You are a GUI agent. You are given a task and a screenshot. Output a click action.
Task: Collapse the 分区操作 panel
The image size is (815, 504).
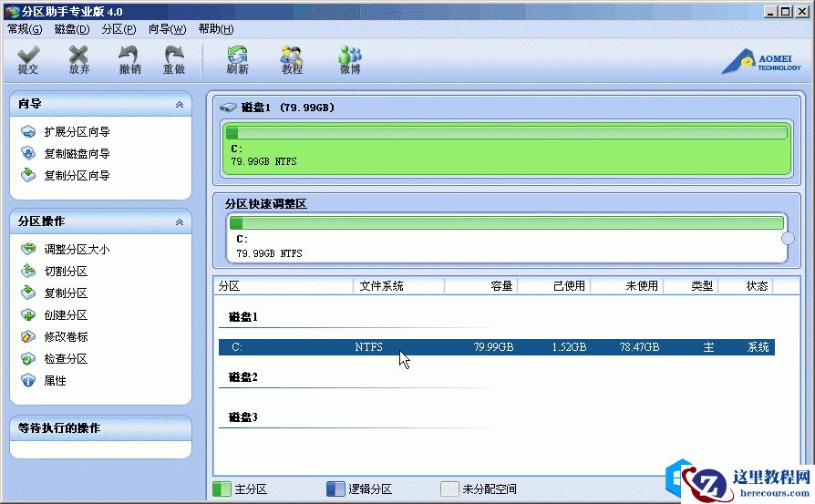tap(180, 221)
